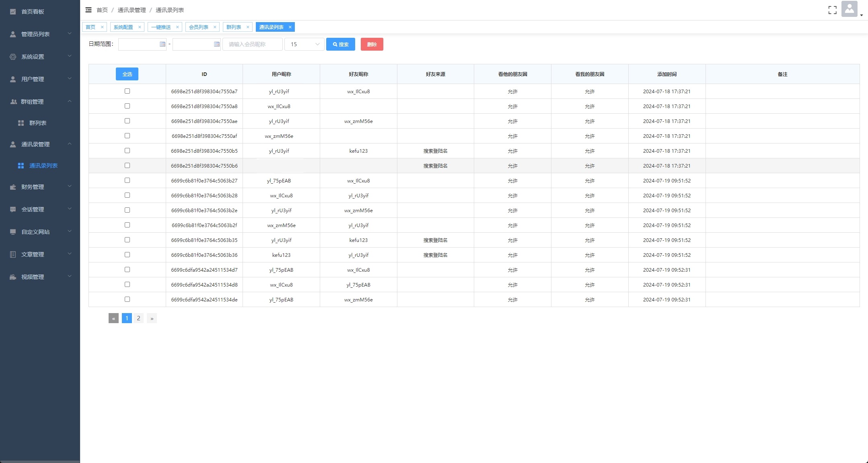Go to page 2 of results
The width and height of the screenshot is (868, 463).
(138, 318)
